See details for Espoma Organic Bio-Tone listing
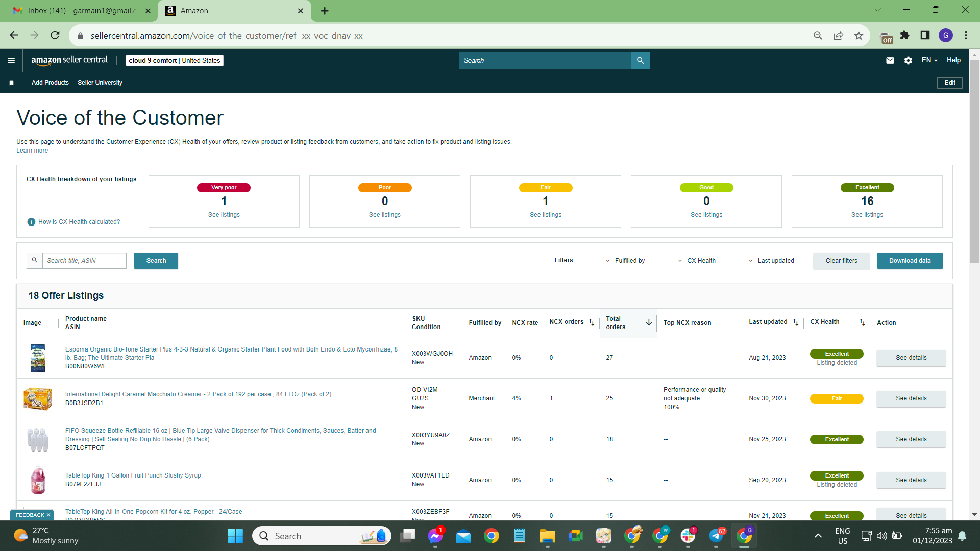980x551 pixels. [x=911, y=358]
